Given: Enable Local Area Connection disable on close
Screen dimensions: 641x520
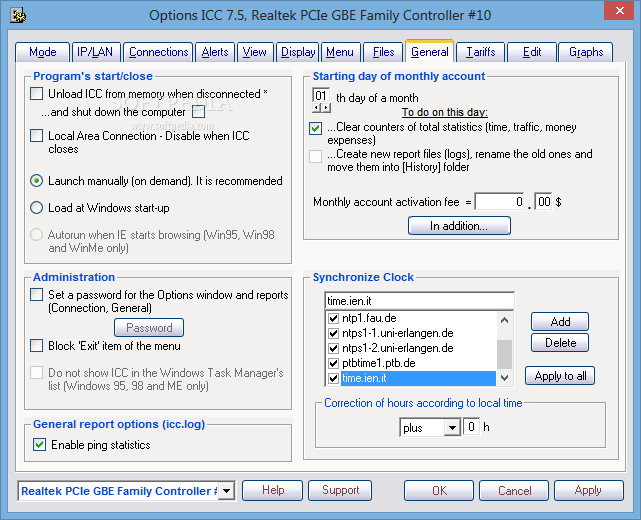Looking at the screenshot, I should click(36, 135).
